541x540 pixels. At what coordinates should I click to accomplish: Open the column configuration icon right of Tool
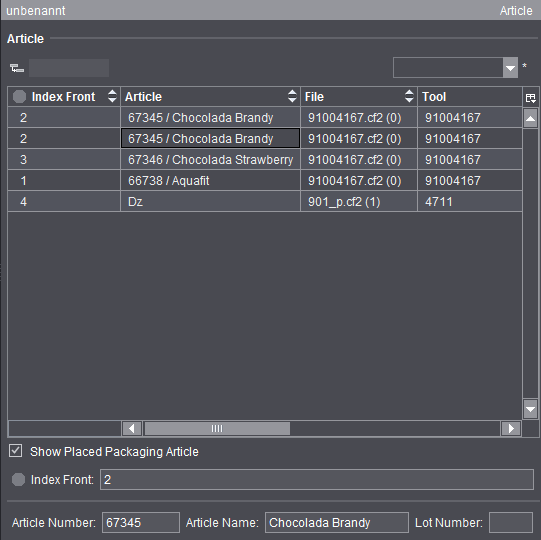coord(531,98)
